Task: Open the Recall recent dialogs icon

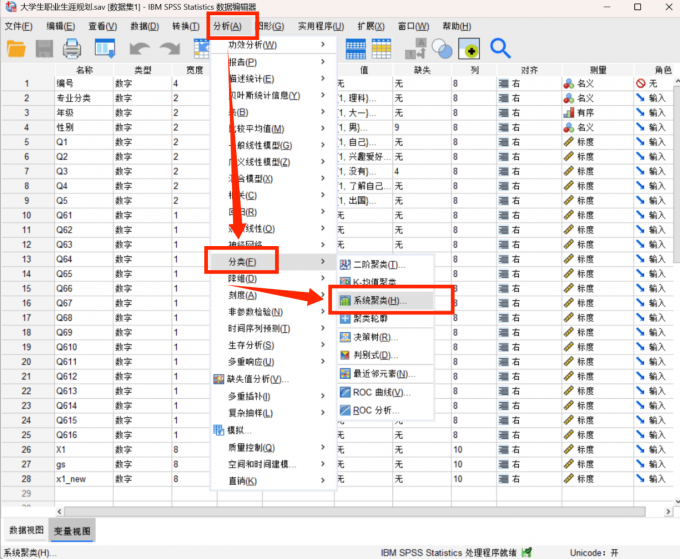Action: (105, 49)
